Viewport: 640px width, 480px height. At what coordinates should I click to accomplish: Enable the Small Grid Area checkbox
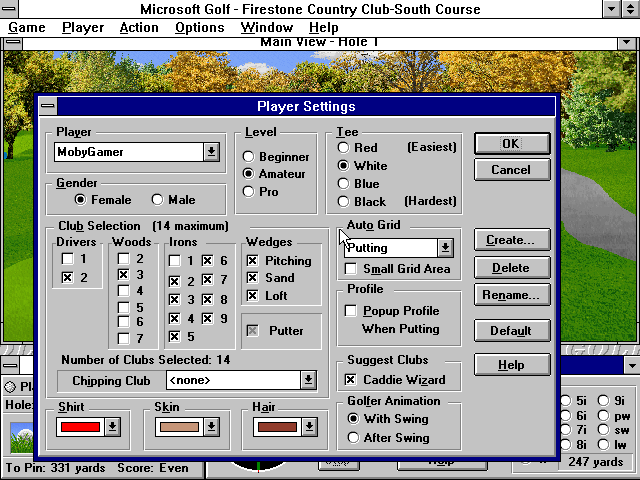351,269
